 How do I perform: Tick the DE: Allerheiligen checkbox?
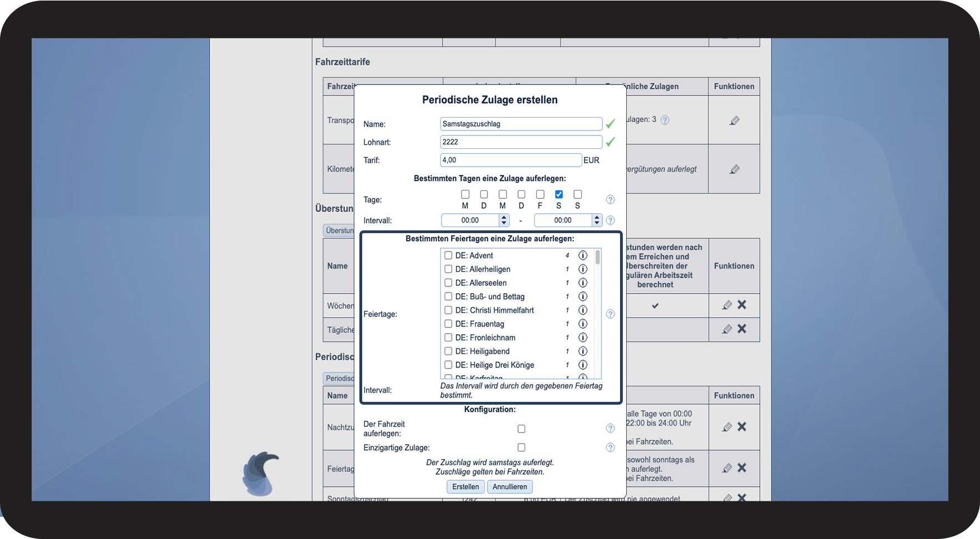pyautogui.click(x=448, y=269)
